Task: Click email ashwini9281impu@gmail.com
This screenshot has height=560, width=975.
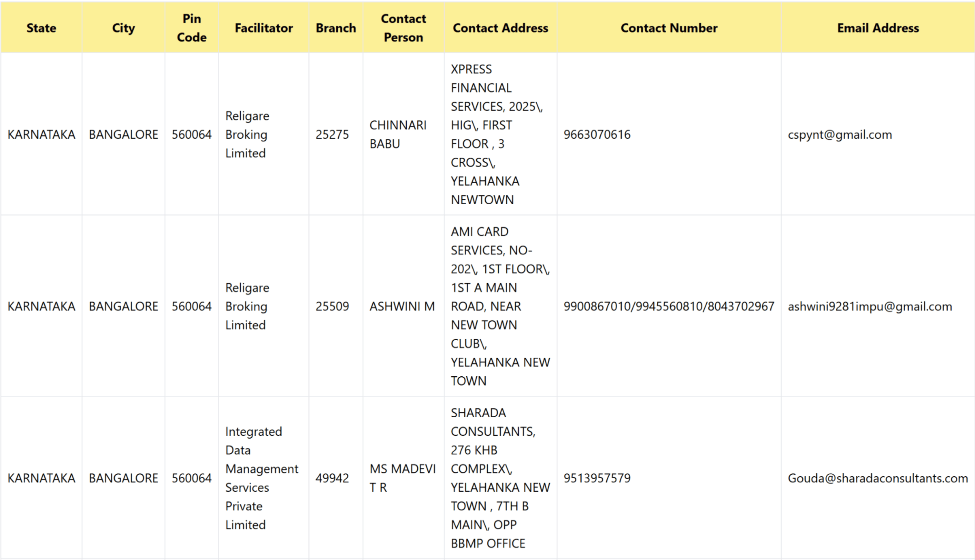Action: point(870,307)
